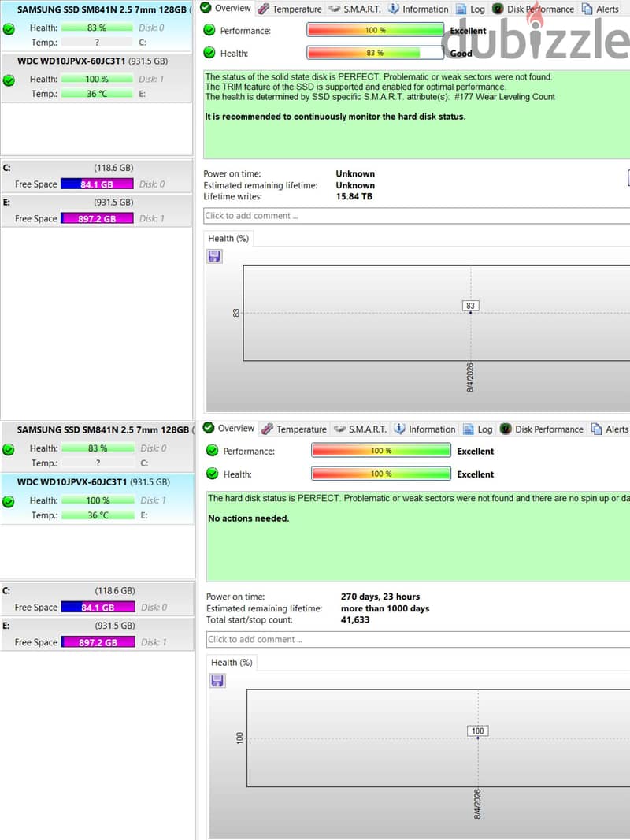Select WDC WD10JPVX disk in upper list
630x840 pixels.
pyautogui.click(x=96, y=78)
